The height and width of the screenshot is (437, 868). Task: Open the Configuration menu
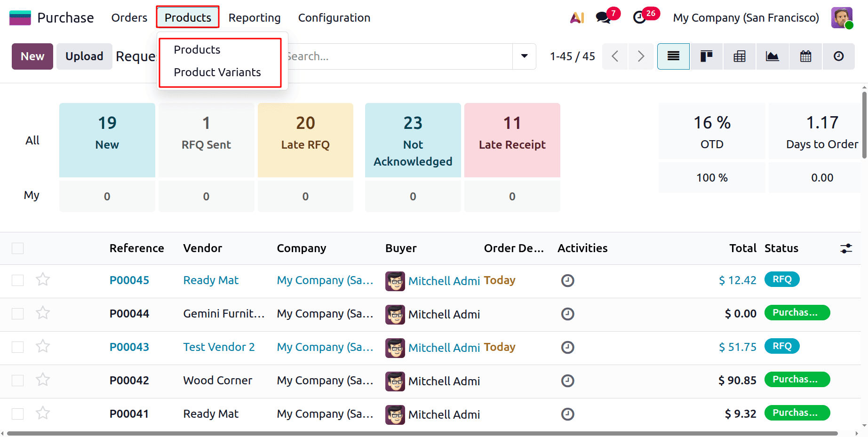334,17
